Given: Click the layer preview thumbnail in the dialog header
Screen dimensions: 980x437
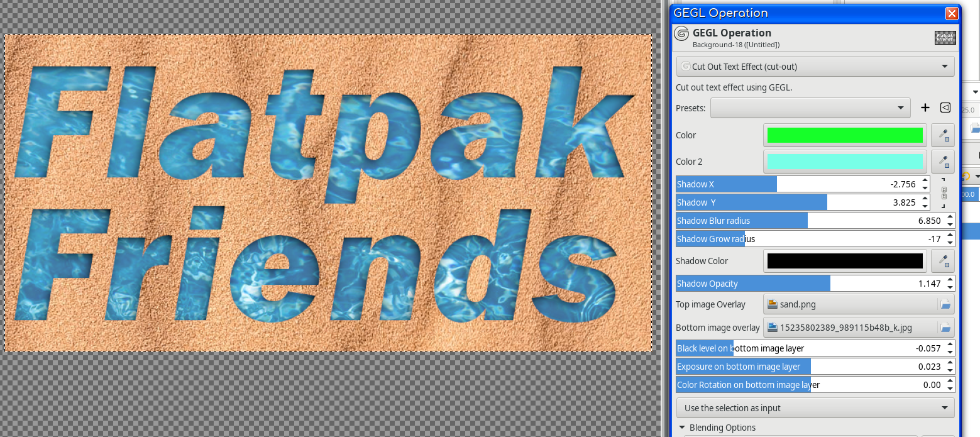Looking at the screenshot, I should point(945,38).
